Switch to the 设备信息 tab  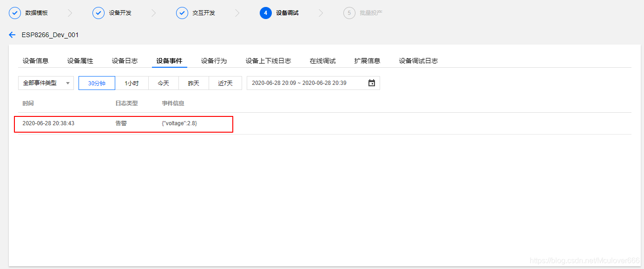36,61
